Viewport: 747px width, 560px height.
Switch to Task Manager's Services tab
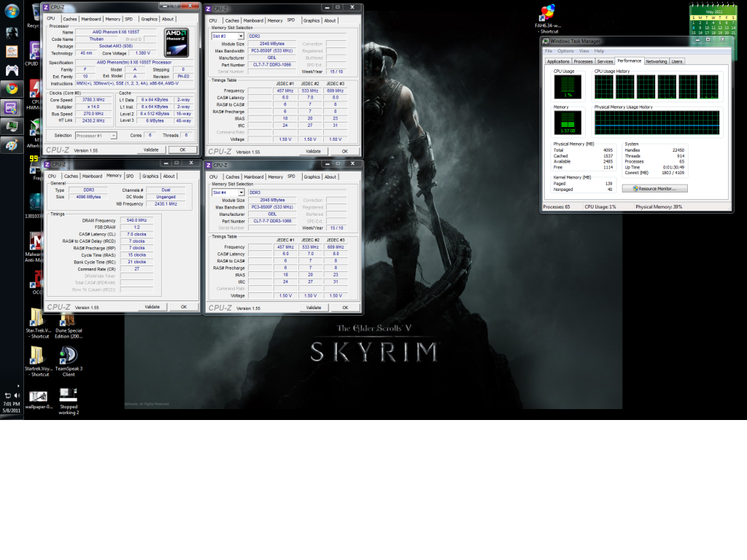(605, 61)
